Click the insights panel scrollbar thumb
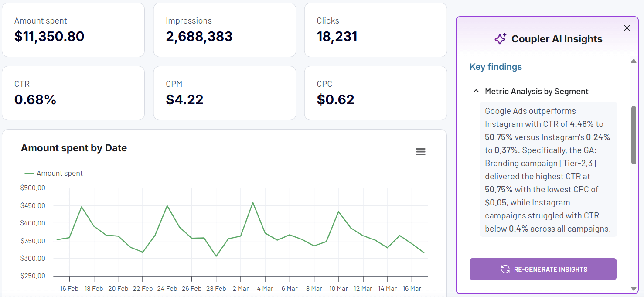This screenshot has width=644, height=297. [634, 135]
